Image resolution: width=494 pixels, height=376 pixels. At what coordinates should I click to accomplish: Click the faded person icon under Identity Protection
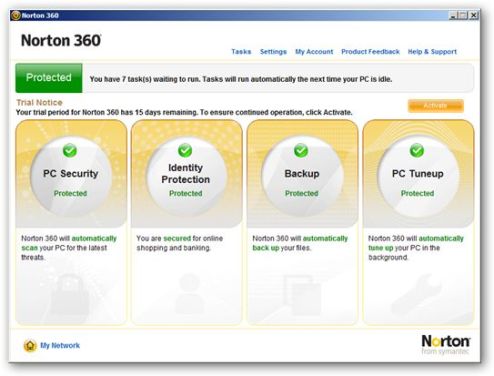(x=190, y=293)
